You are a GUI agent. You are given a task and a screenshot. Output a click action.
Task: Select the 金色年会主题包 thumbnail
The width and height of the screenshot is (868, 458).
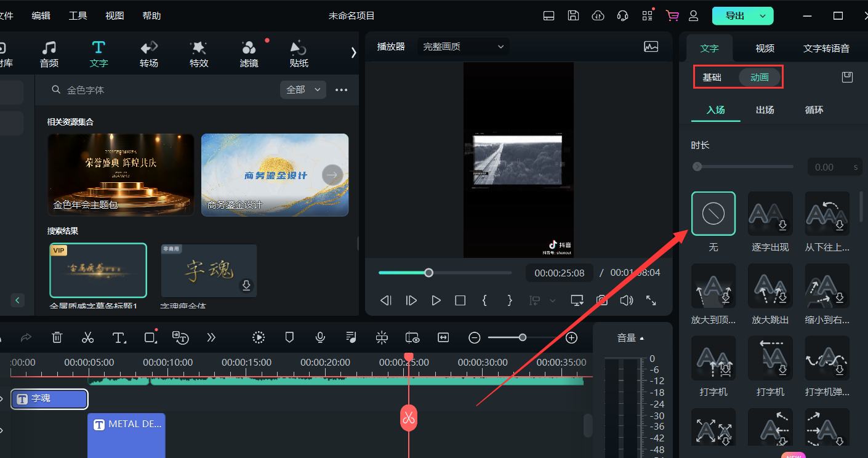(x=121, y=175)
